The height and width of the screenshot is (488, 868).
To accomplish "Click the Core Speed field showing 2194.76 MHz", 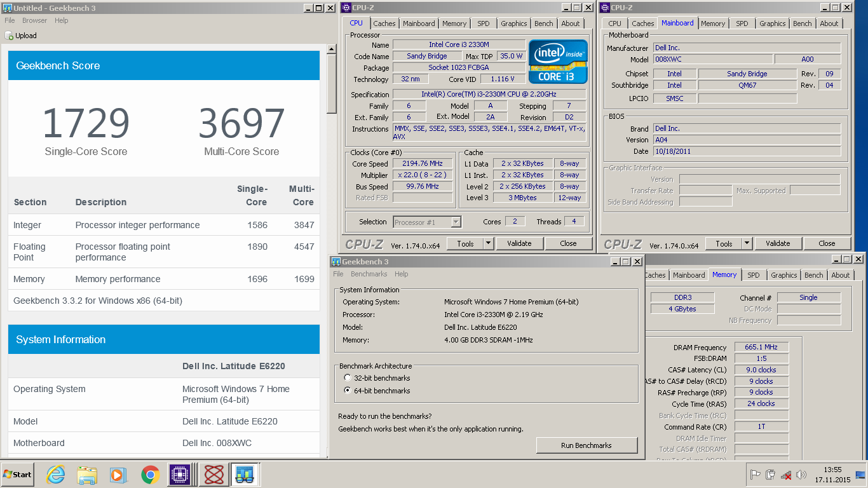I will click(423, 163).
